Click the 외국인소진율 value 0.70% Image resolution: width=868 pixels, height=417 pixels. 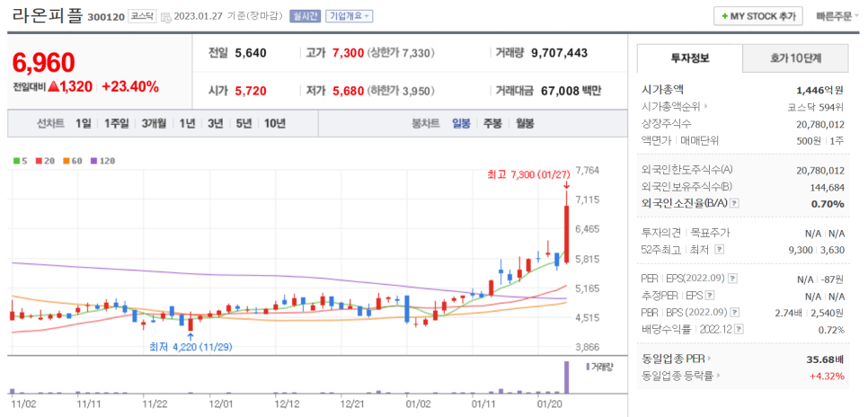pos(828,204)
